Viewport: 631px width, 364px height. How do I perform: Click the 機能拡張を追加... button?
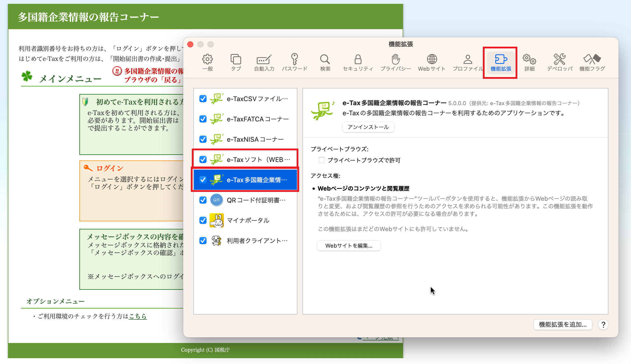pos(563,324)
